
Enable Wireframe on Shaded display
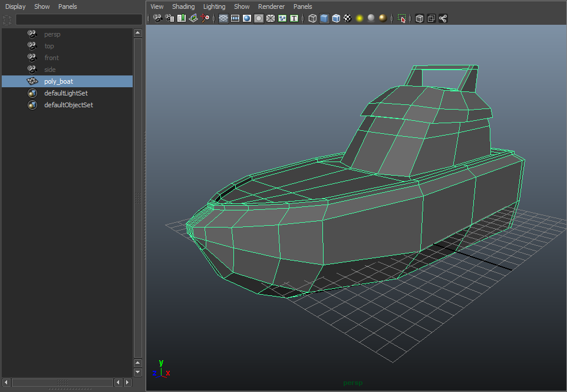[336, 18]
